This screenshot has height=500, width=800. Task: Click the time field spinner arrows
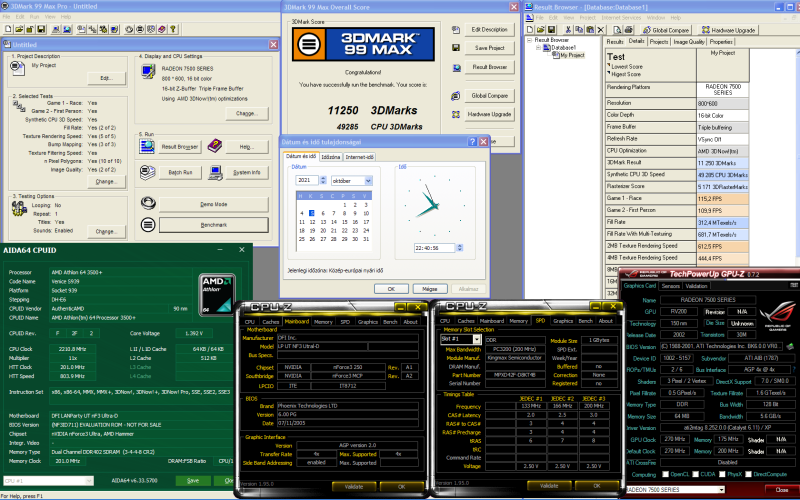(x=460, y=248)
